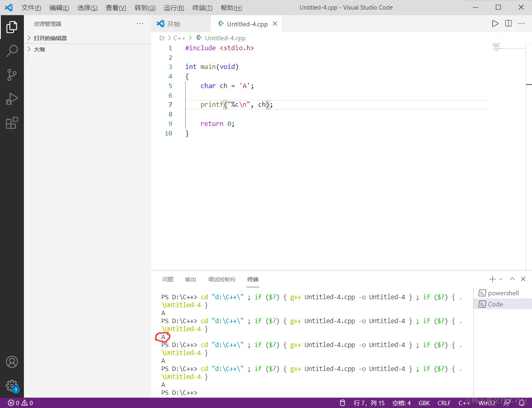Open the terminal launch profile dropdown
The image size is (532, 408).
(501, 279)
